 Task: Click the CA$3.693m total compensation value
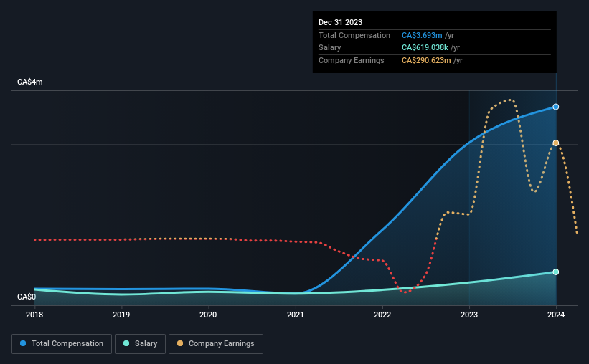[422, 35]
